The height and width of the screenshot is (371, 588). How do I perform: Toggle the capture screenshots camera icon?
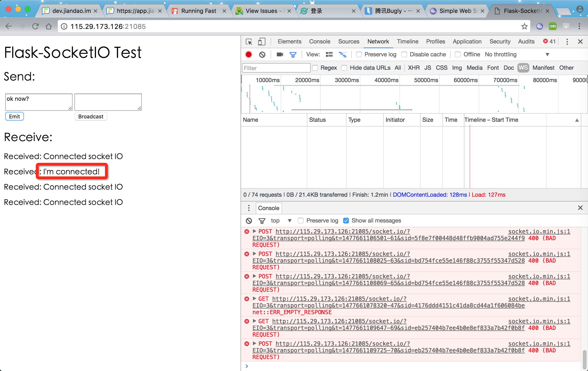coord(280,54)
